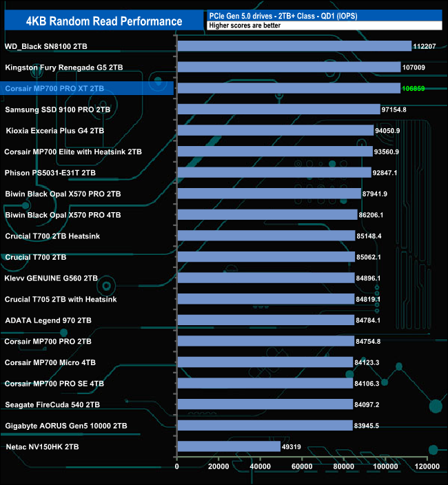Select ADATA Legend 970 2TB label
The height and width of the screenshot is (485, 448).
48,320
